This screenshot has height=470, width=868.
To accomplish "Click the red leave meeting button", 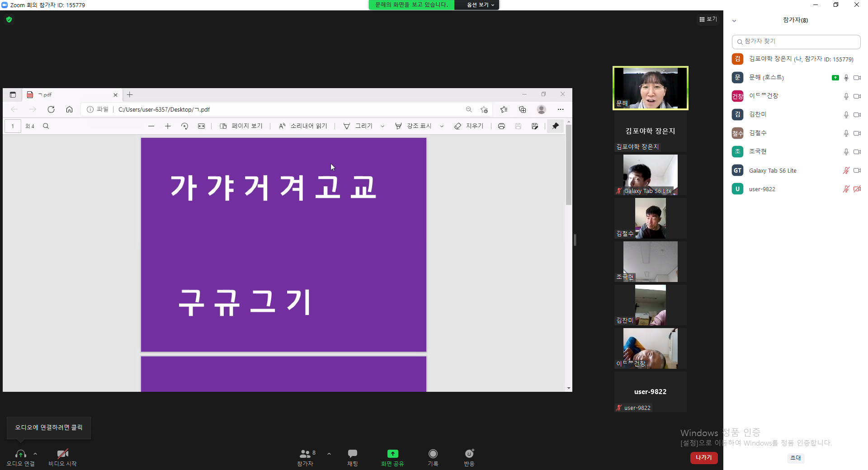I will pyautogui.click(x=704, y=458).
